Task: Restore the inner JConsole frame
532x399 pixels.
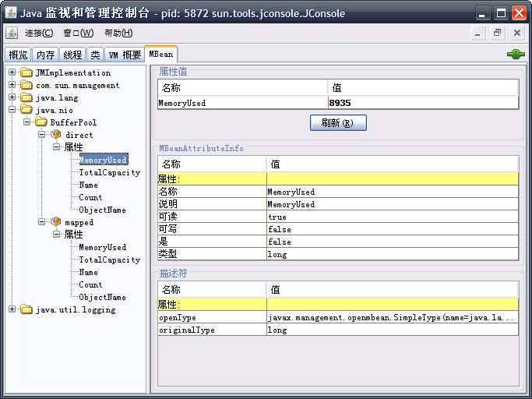Action: point(498,34)
